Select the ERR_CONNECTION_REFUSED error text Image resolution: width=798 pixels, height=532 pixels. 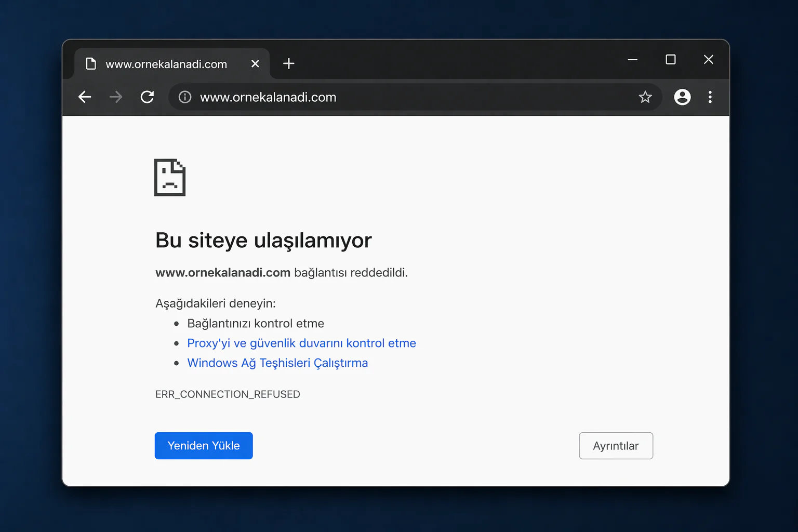coord(228,394)
